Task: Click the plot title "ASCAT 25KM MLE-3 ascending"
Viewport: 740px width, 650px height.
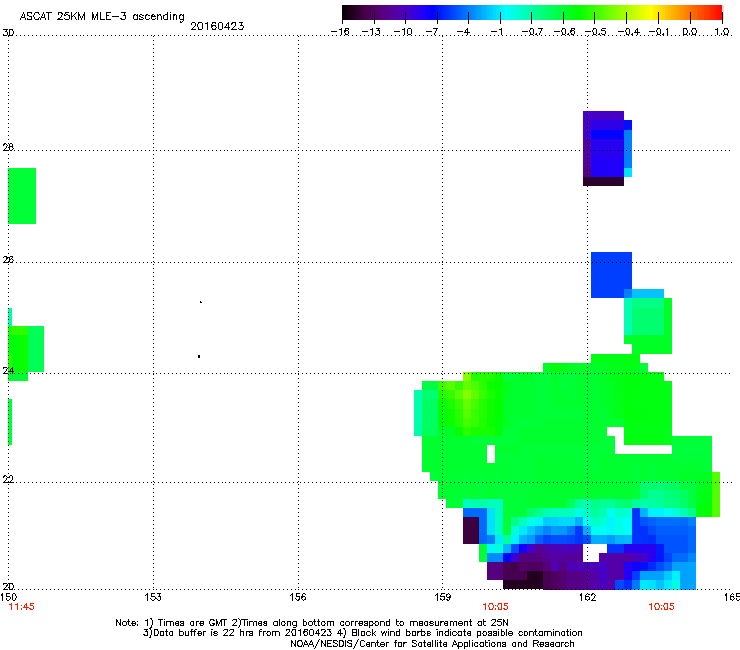Action: point(102,16)
